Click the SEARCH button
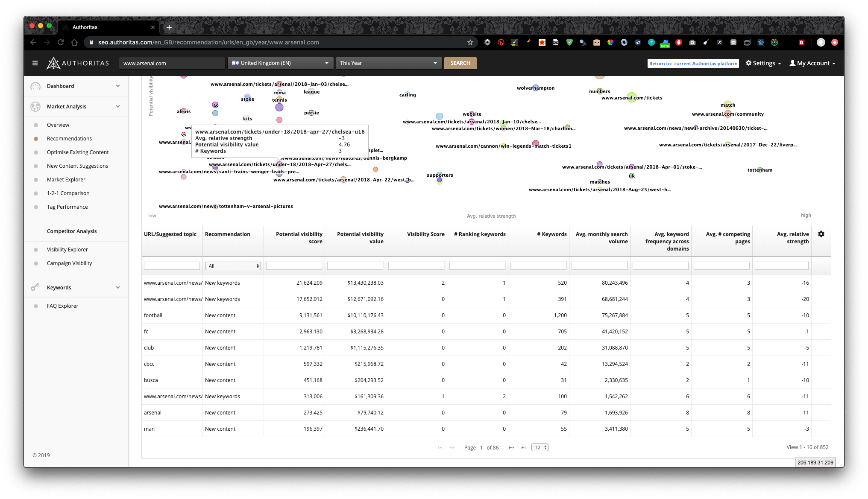This screenshot has width=868, height=499. [460, 63]
